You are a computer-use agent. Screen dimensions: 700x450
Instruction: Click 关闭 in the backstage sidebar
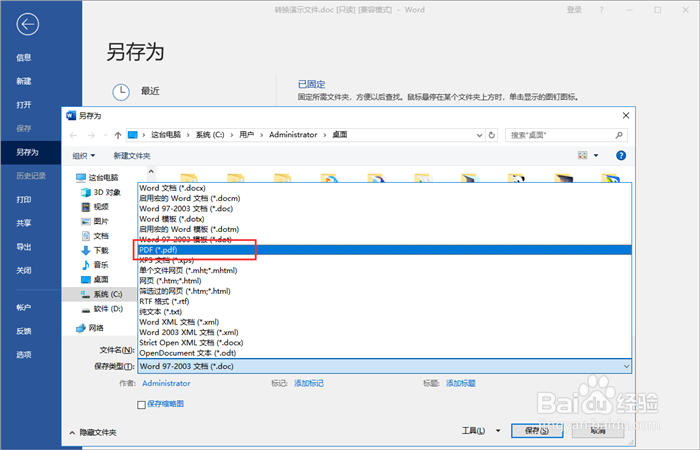pos(24,270)
